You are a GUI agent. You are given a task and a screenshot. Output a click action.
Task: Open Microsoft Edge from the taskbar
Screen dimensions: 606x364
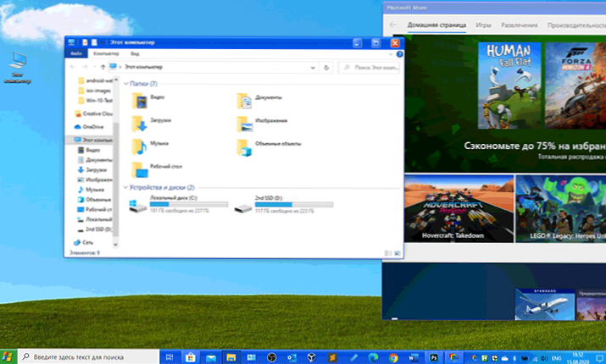(x=373, y=357)
